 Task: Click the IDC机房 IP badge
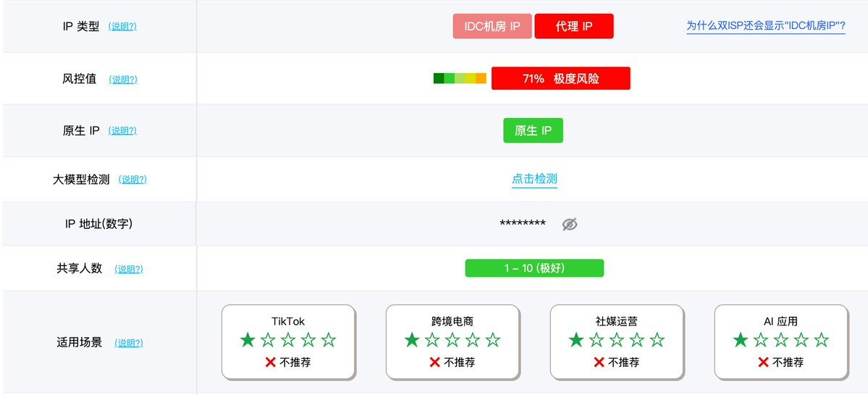[492, 26]
